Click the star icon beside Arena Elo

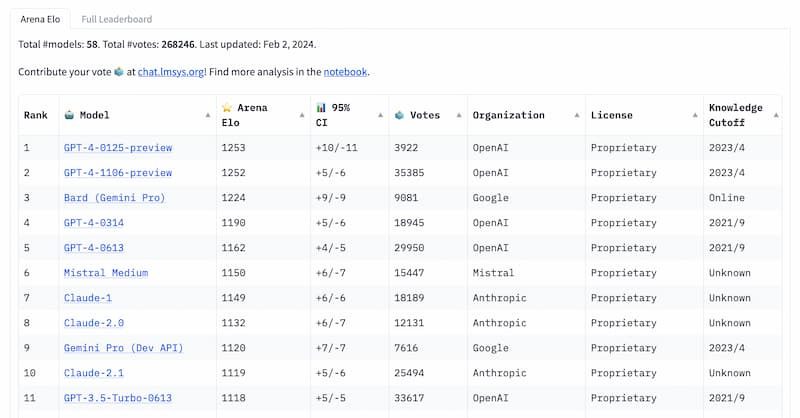click(227, 108)
